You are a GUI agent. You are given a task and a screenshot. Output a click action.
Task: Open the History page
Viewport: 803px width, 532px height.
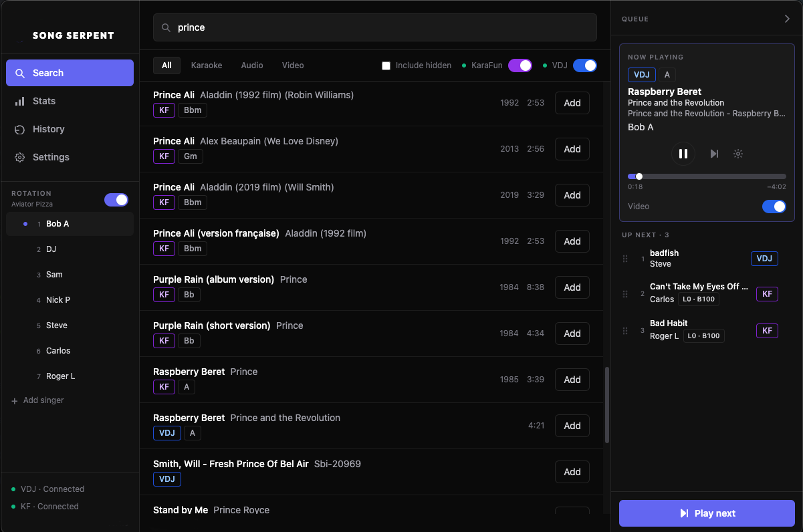coord(70,129)
